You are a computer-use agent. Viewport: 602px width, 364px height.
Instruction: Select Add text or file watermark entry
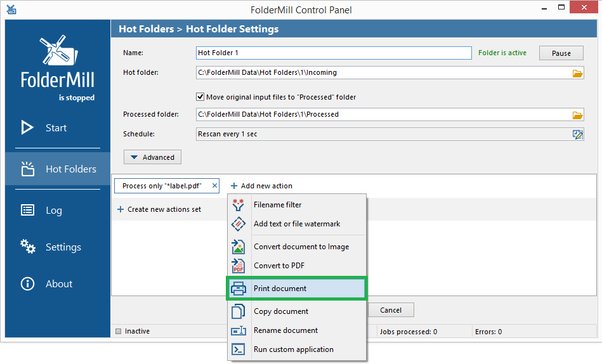(x=297, y=224)
